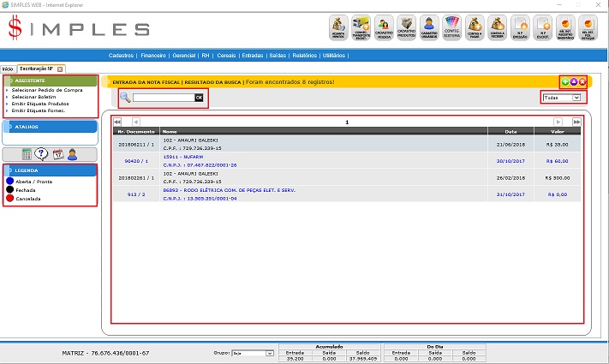Open the Financeiro menu
This screenshot has width=609, height=364.
click(x=153, y=56)
